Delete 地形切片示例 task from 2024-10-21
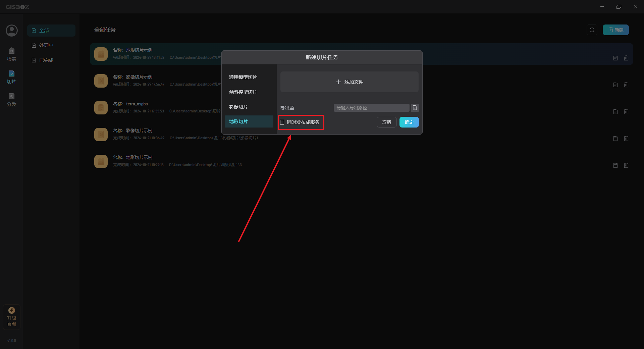644x349 pixels. pos(626,165)
